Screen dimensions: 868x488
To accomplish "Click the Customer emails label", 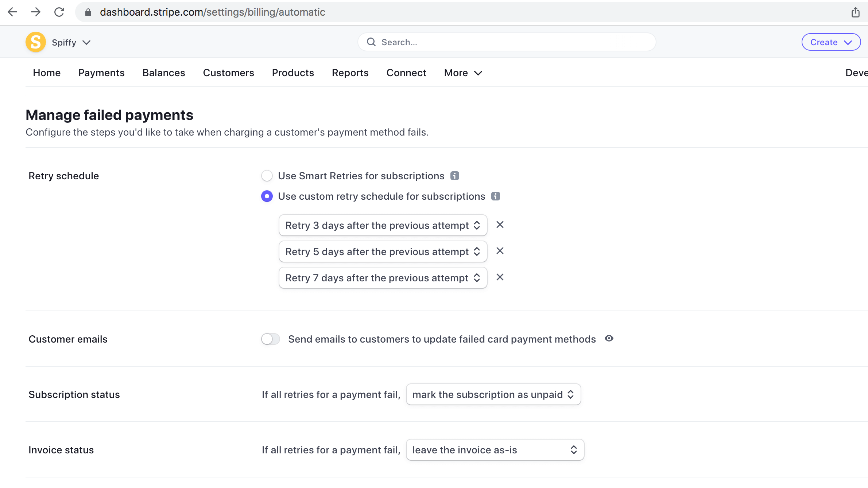I will tap(68, 339).
